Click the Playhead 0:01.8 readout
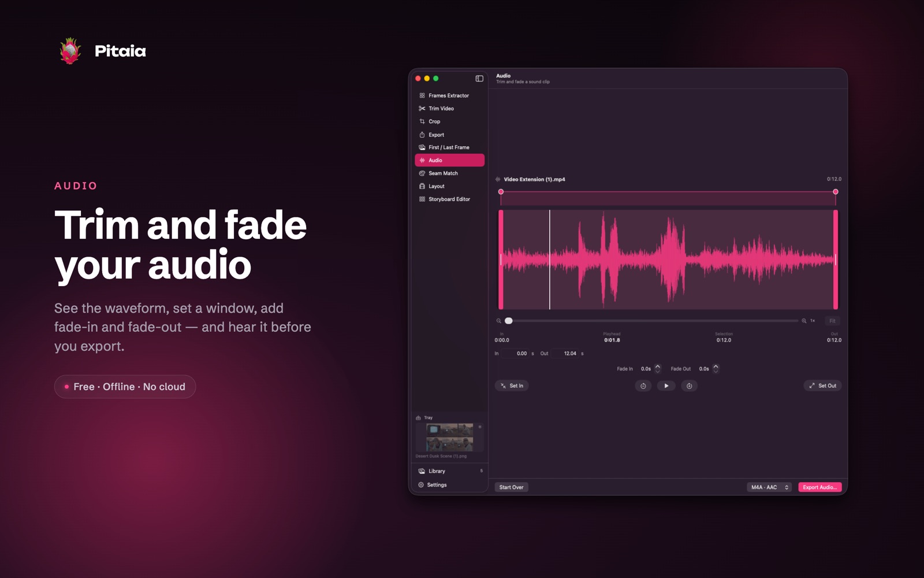This screenshot has width=924, height=578. 612,338
